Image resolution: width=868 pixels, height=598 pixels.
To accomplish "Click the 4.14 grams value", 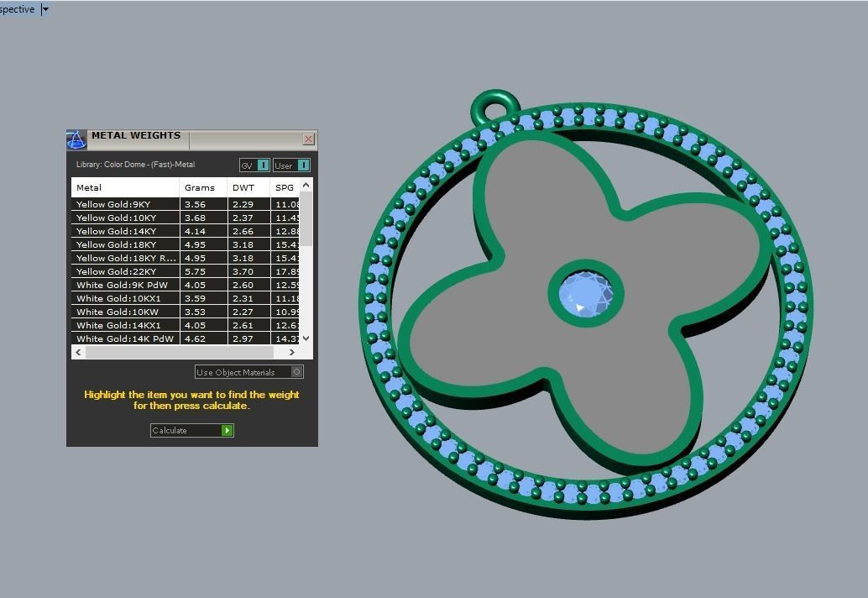I will (x=195, y=231).
